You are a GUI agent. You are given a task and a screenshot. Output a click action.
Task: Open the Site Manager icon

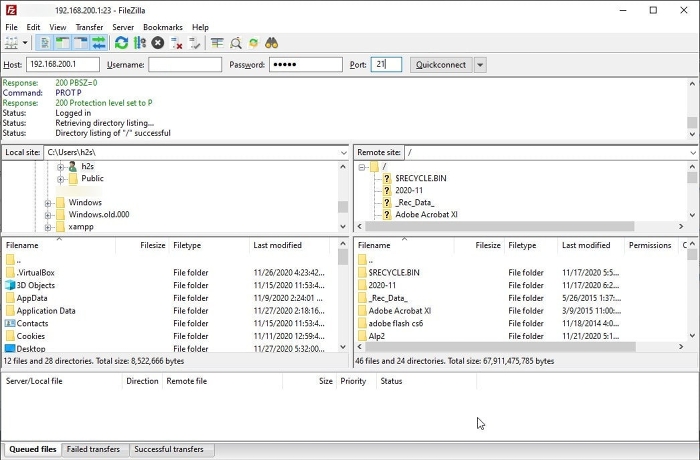tap(11, 43)
